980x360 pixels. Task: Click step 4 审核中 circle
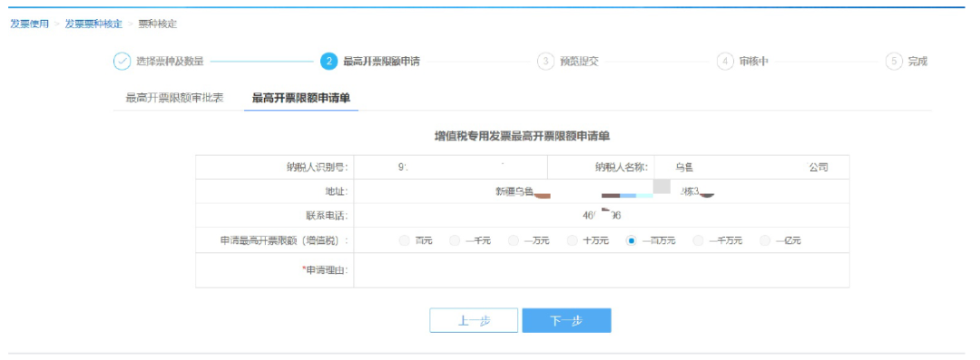pos(725,62)
